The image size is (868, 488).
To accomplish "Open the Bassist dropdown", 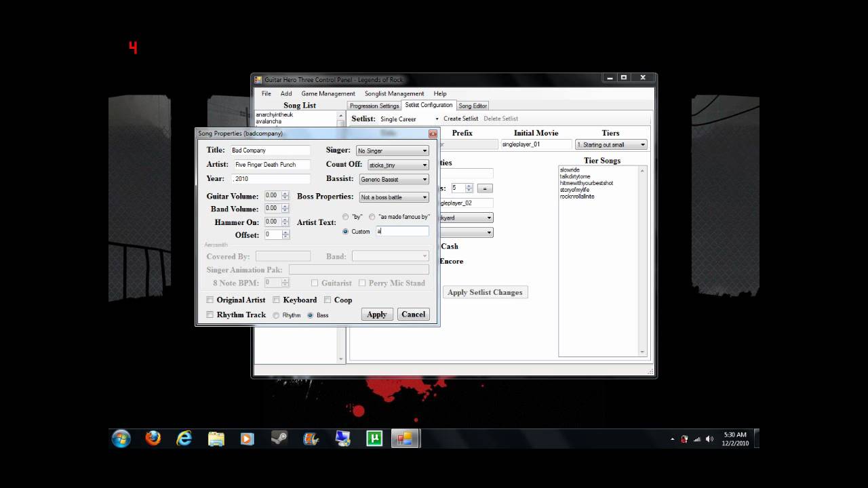I will pyautogui.click(x=393, y=180).
